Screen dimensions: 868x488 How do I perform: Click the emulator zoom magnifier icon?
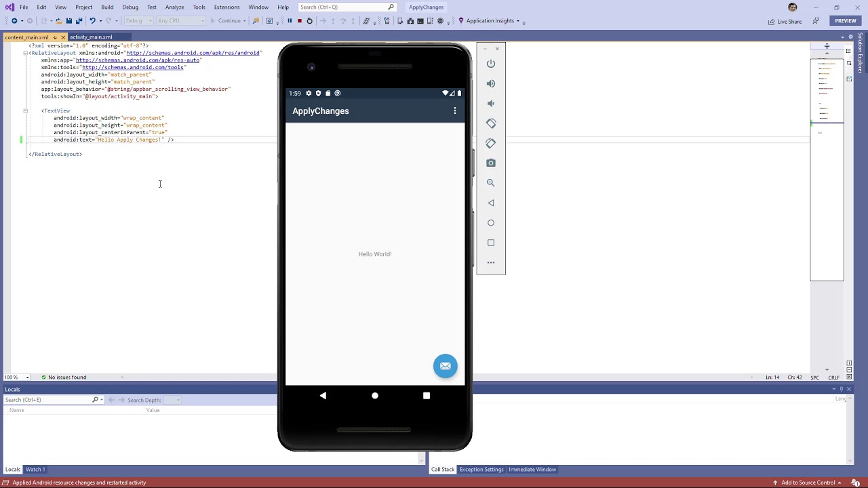point(491,183)
